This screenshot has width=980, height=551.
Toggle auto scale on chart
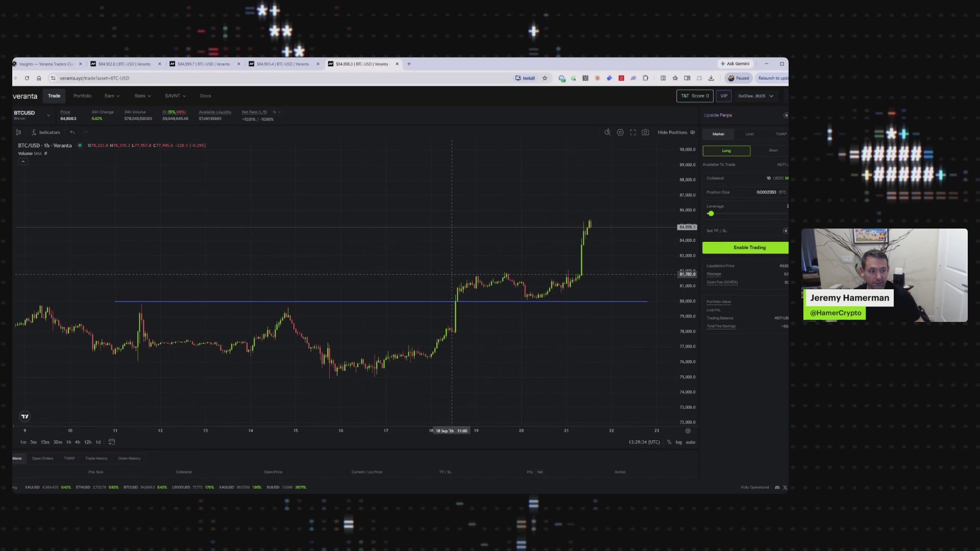click(x=690, y=442)
